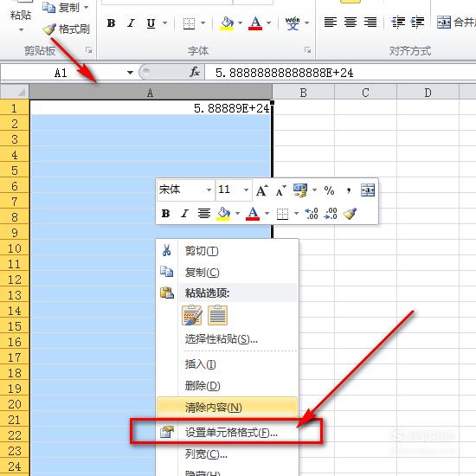Viewport: 476px width, 476px height.
Task: Click merge and center in mini toolbar
Action: point(368,190)
